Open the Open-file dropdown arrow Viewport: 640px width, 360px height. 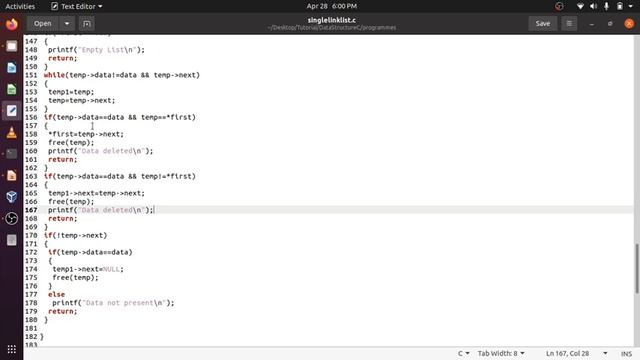pos(67,24)
